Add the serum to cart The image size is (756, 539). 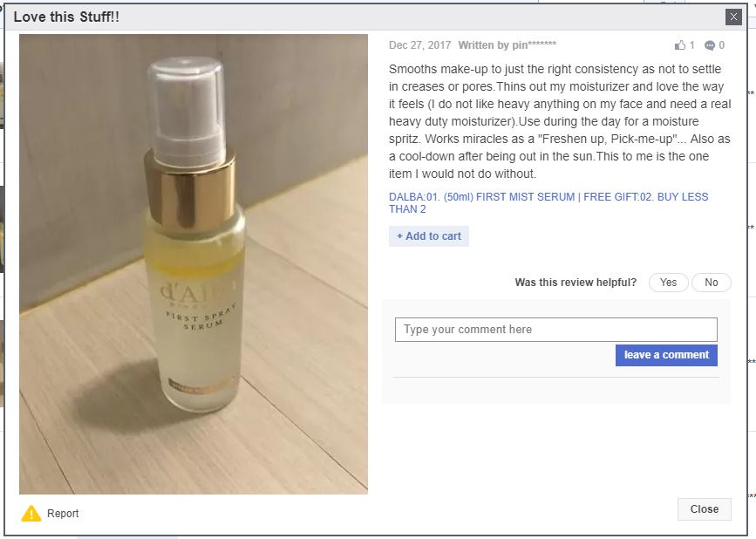click(429, 236)
